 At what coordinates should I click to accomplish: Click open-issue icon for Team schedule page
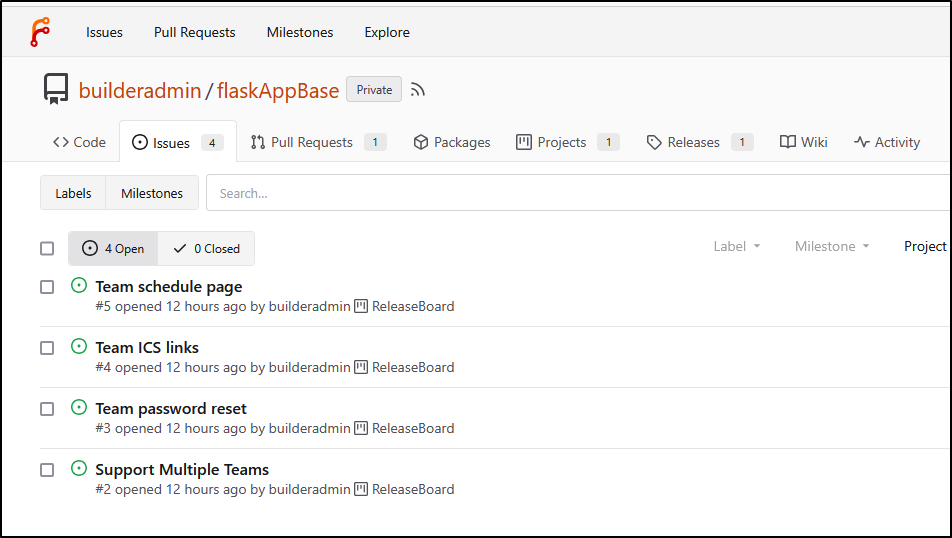point(79,285)
